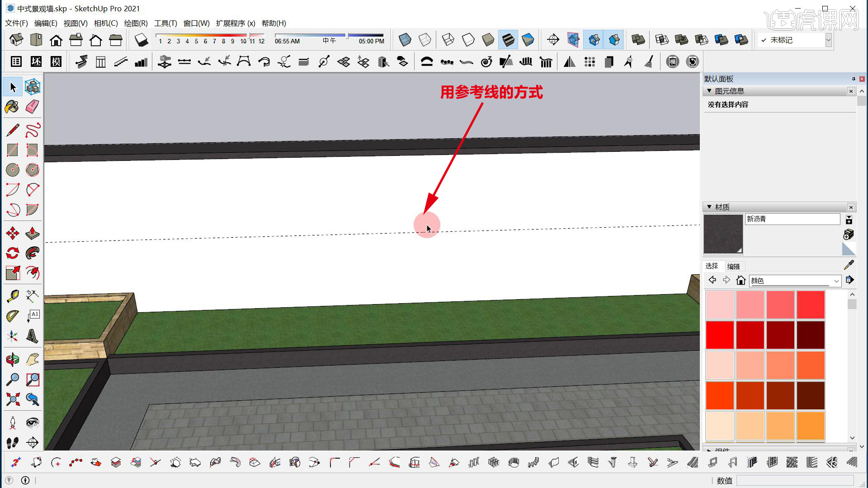Choose the Protractor tool
Screen dimensions: 868x488
pyautogui.click(x=13, y=316)
